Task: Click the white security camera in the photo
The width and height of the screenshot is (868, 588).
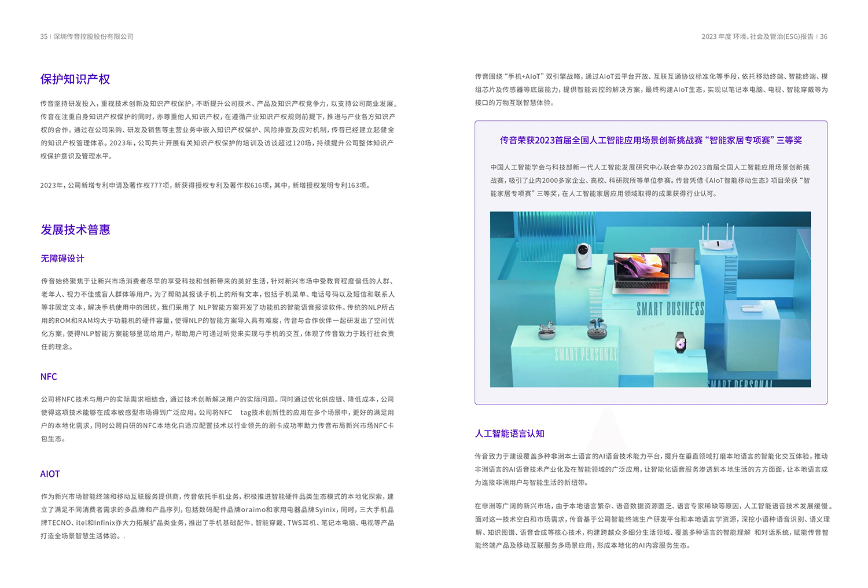Action: [x=583, y=255]
